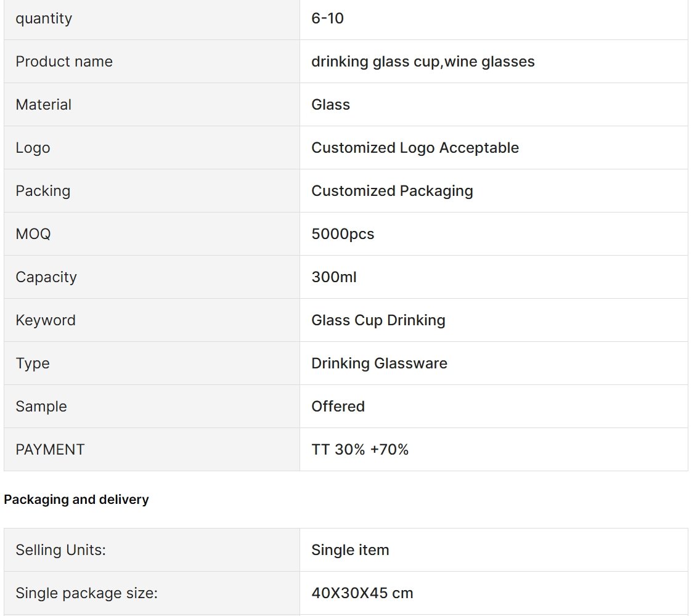697x616 pixels.
Task: Click the PAYMENT row label
Action: tap(50, 449)
